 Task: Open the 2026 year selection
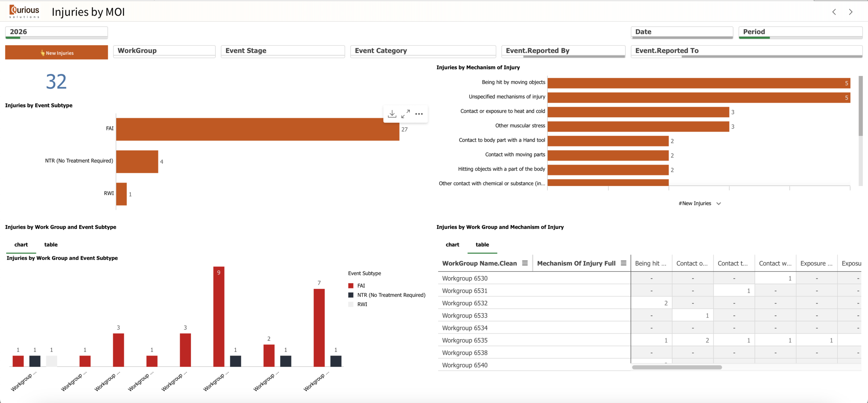(57, 33)
